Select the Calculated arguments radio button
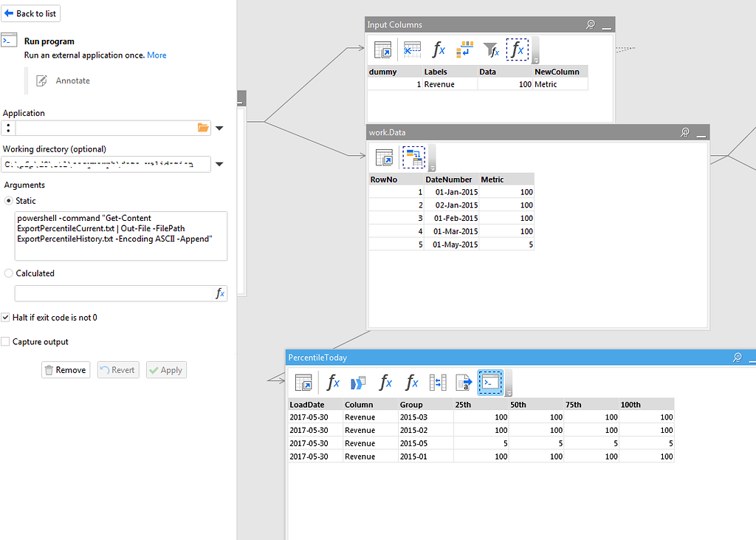 (8, 273)
